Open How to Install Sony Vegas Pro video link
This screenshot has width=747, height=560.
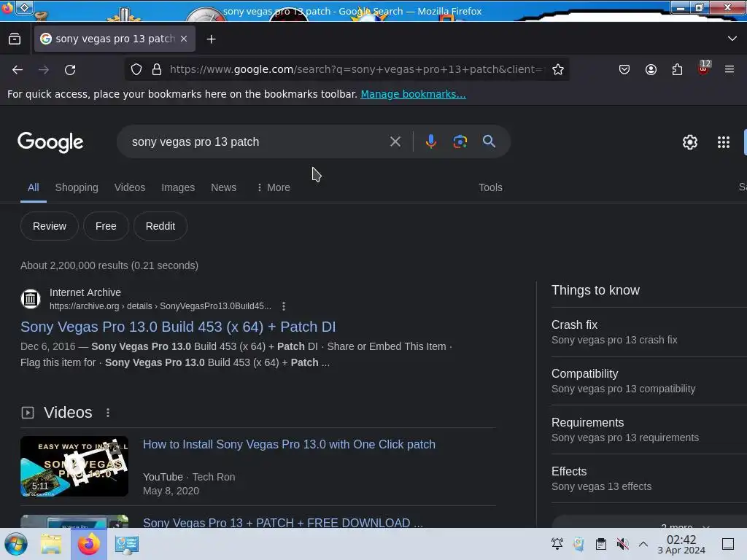tap(289, 444)
